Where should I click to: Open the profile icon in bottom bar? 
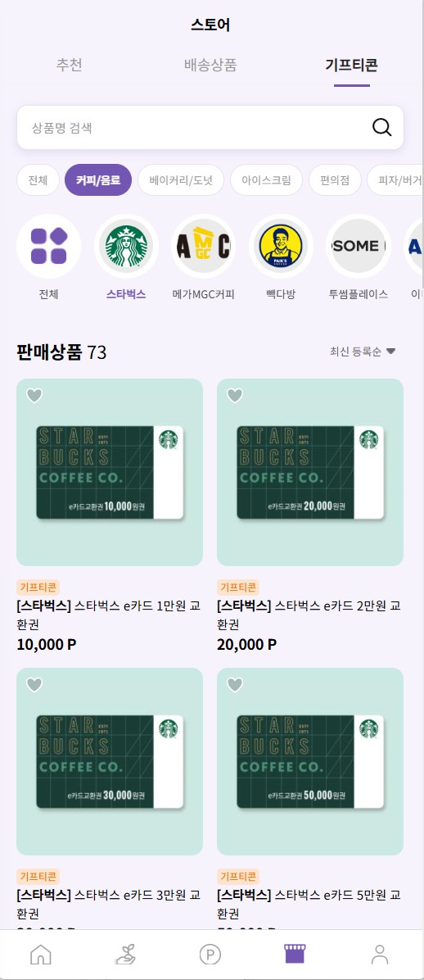point(380,955)
